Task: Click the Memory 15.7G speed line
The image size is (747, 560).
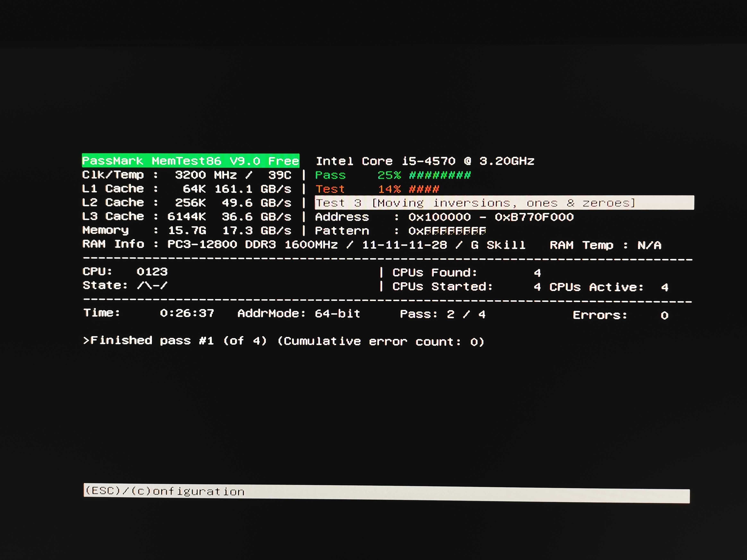Action: point(187,230)
